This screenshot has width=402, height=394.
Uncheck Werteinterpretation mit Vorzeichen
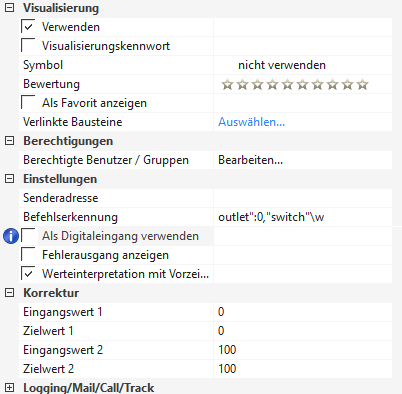[x=28, y=274]
